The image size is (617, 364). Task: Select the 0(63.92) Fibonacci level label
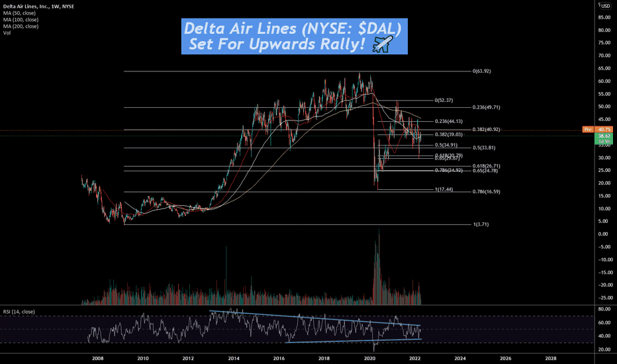click(482, 71)
